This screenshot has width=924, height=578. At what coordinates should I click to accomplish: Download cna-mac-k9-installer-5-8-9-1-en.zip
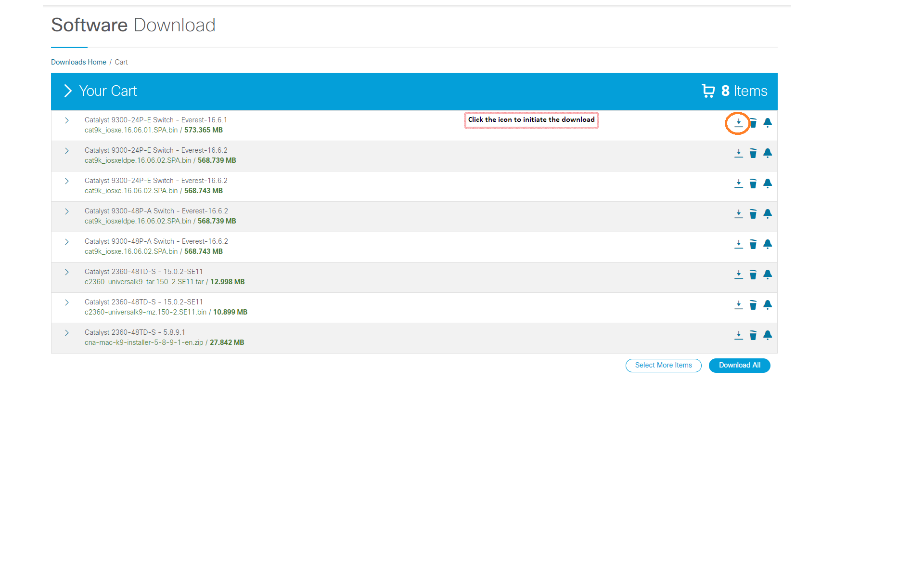point(739,336)
